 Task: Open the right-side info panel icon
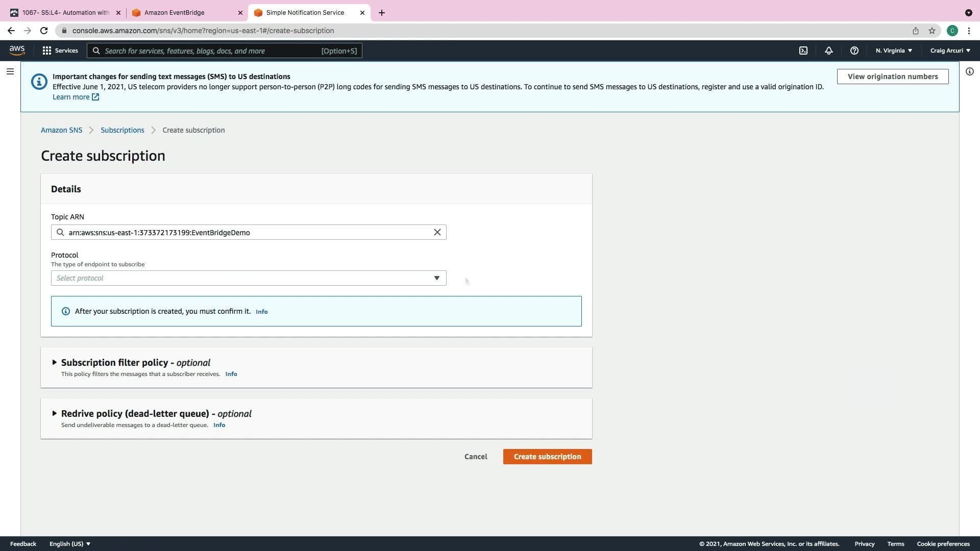[x=969, y=71]
